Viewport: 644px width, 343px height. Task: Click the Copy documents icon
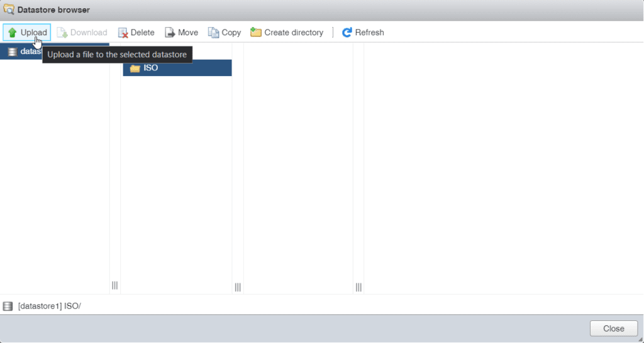coord(214,33)
